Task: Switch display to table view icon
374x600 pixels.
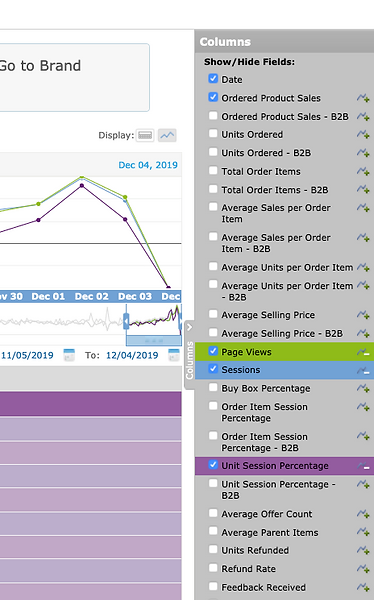Action: pyautogui.click(x=145, y=135)
